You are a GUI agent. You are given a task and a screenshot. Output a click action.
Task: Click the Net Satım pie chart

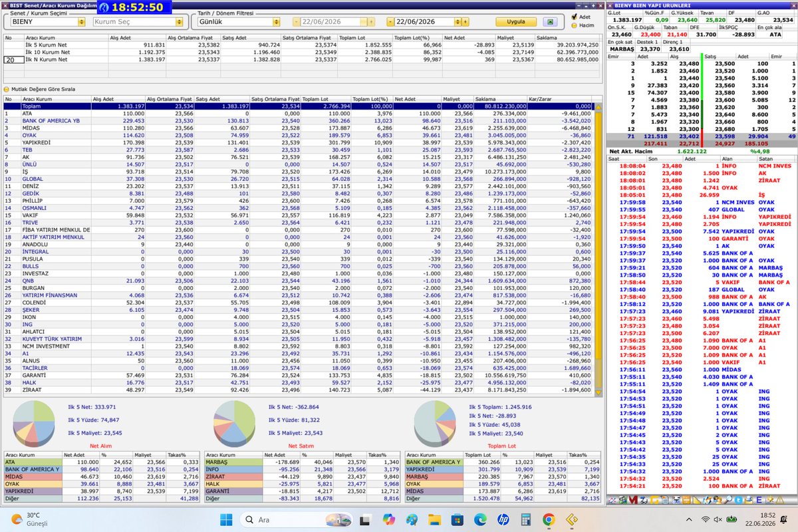click(x=234, y=423)
